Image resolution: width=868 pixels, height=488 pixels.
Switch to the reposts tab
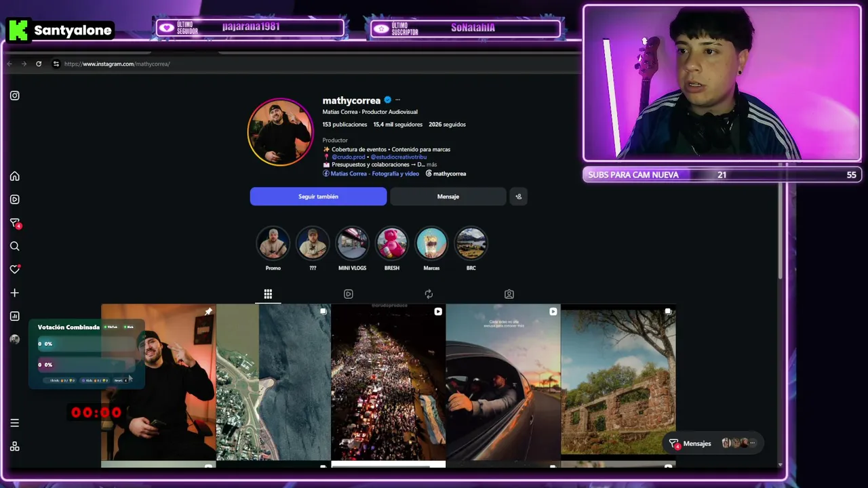(429, 294)
